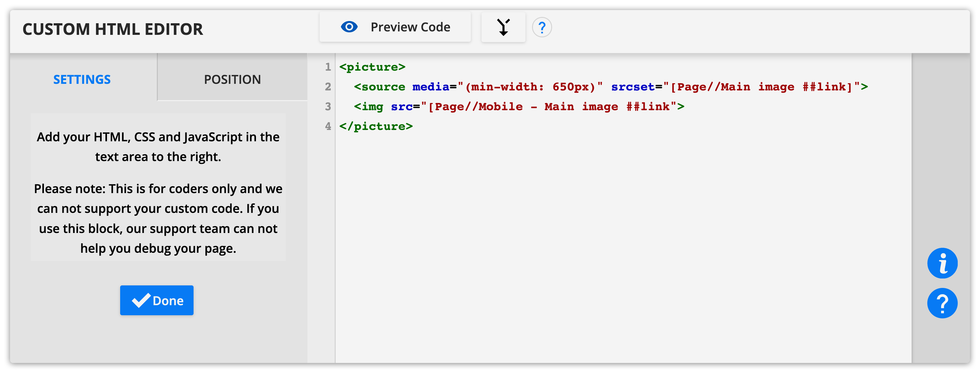
Task: Click the source media line of code
Action: pyautogui.click(x=610, y=87)
